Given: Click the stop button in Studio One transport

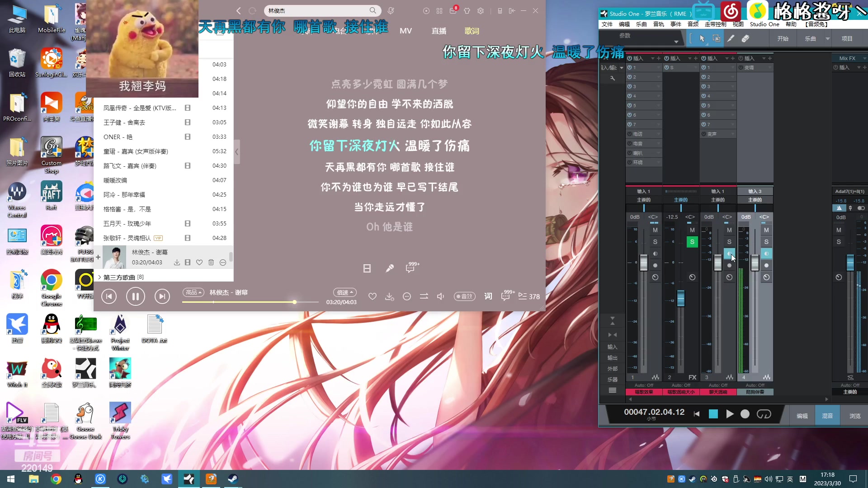Looking at the screenshot, I should click(x=713, y=414).
